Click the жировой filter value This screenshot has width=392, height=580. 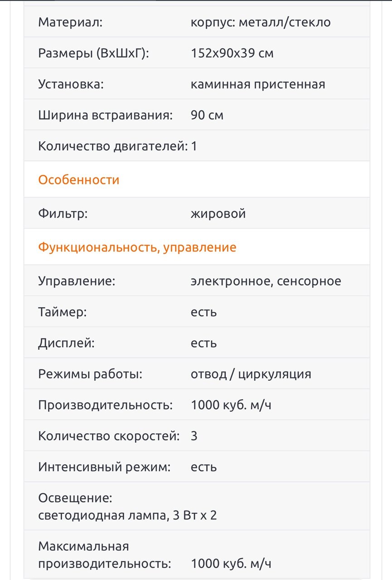(x=218, y=213)
